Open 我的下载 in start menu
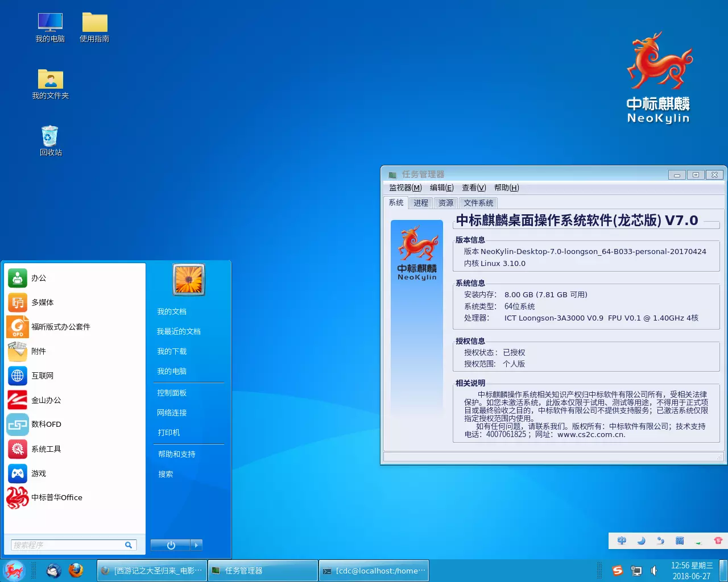This screenshot has height=582, width=728. click(172, 351)
